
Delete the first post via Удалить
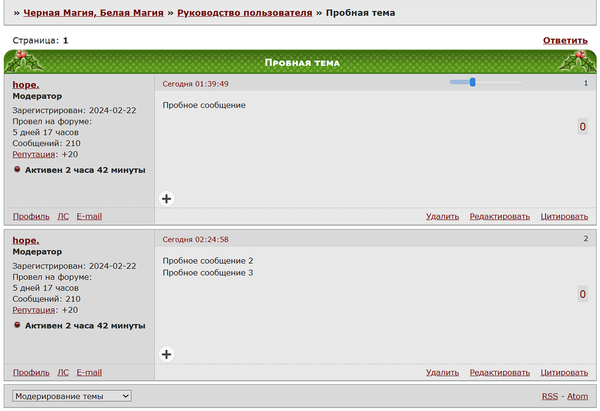442,216
